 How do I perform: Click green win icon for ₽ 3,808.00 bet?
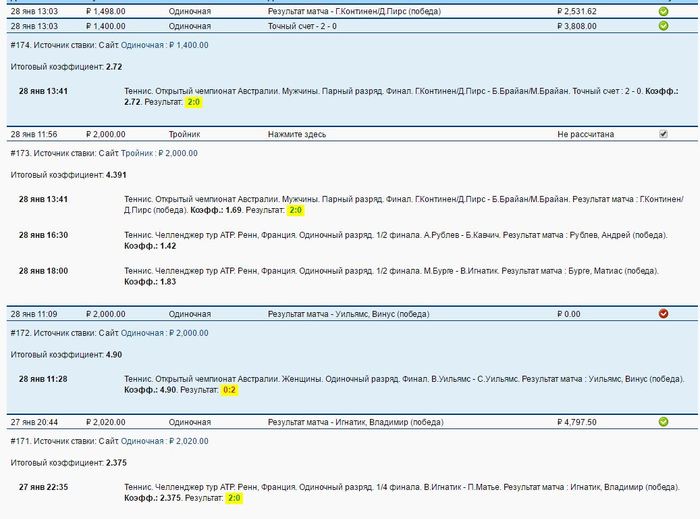663,26
